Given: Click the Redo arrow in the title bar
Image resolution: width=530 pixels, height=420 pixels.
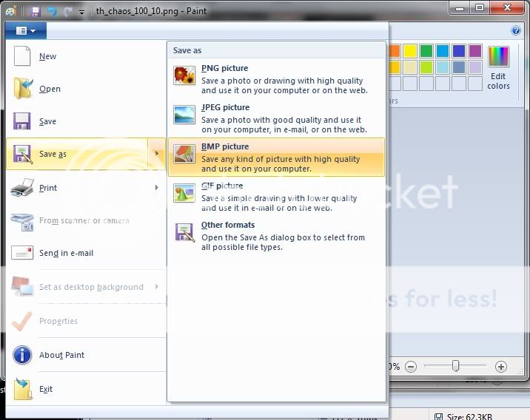Looking at the screenshot, I should [68, 11].
